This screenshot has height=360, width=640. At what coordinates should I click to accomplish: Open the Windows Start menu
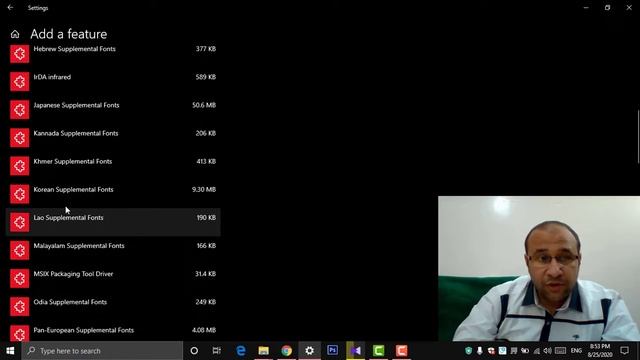click(x=10, y=351)
